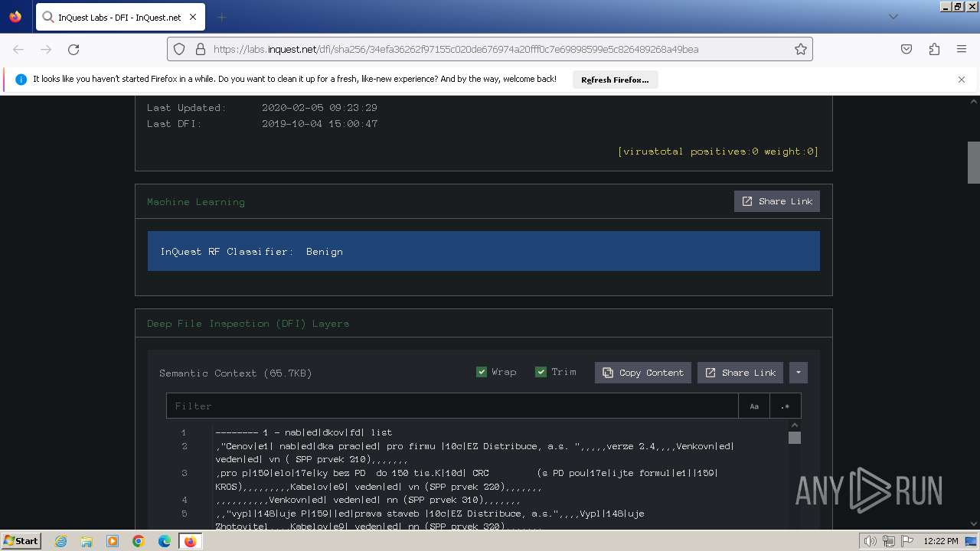Open the tracking protection shield icon
Viewport: 980px width, 551px height.
(179, 49)
